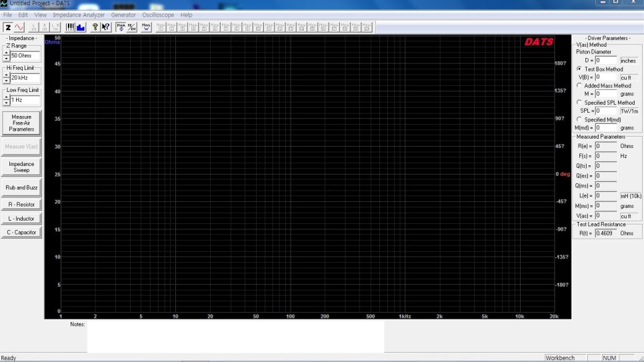The width and height of the screenshot is (644, 362).
Task: Adjust the Z Range spinner arrows
Action: pyautogui.click(x=6, y=56)
